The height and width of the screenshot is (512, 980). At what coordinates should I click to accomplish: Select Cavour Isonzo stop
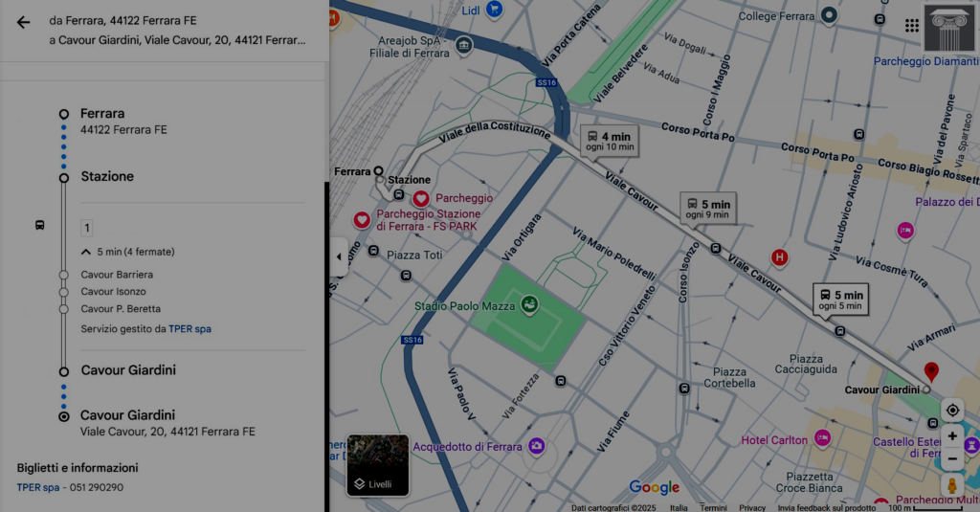113,291
